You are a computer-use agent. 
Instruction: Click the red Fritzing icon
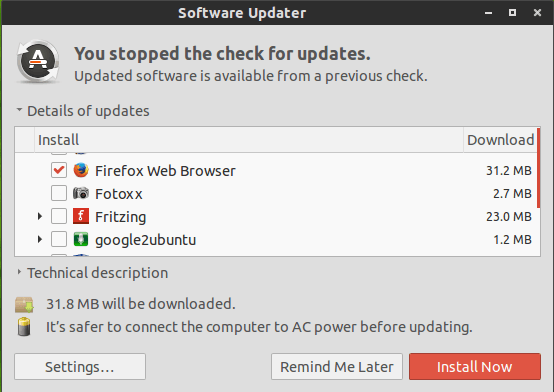pyautogui.click(x=81, y=216)
